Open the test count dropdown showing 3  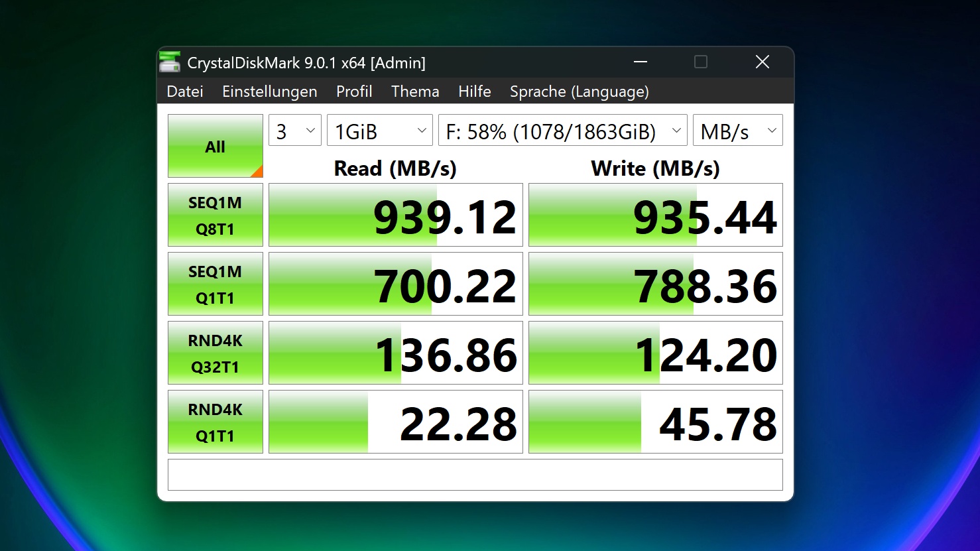pyautogui.click(x=294, y=131)
